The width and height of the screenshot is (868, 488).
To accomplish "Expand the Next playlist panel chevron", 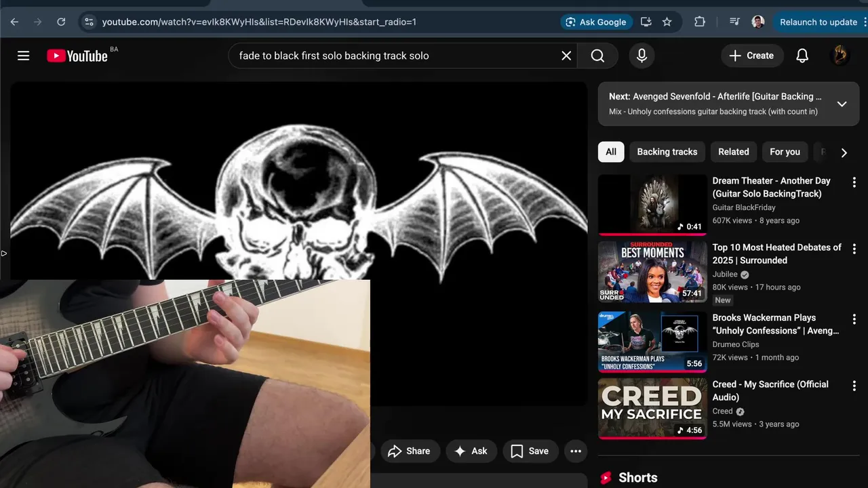I will coord(842,104).
